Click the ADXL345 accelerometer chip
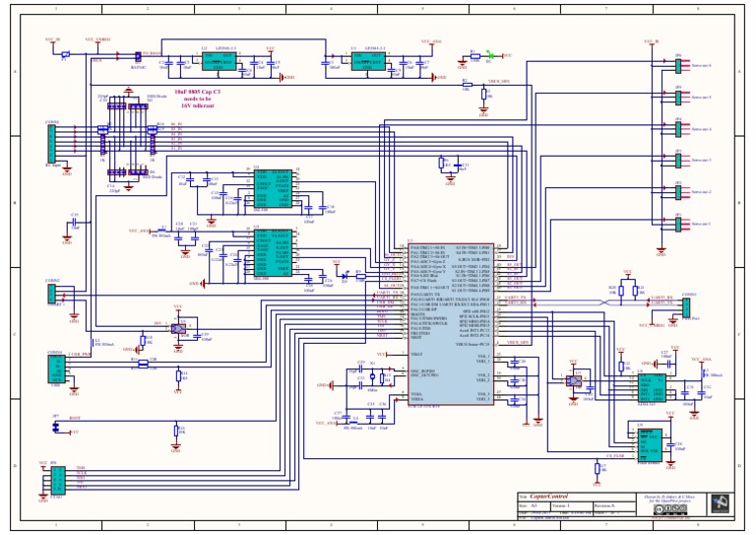 (652, 387)
